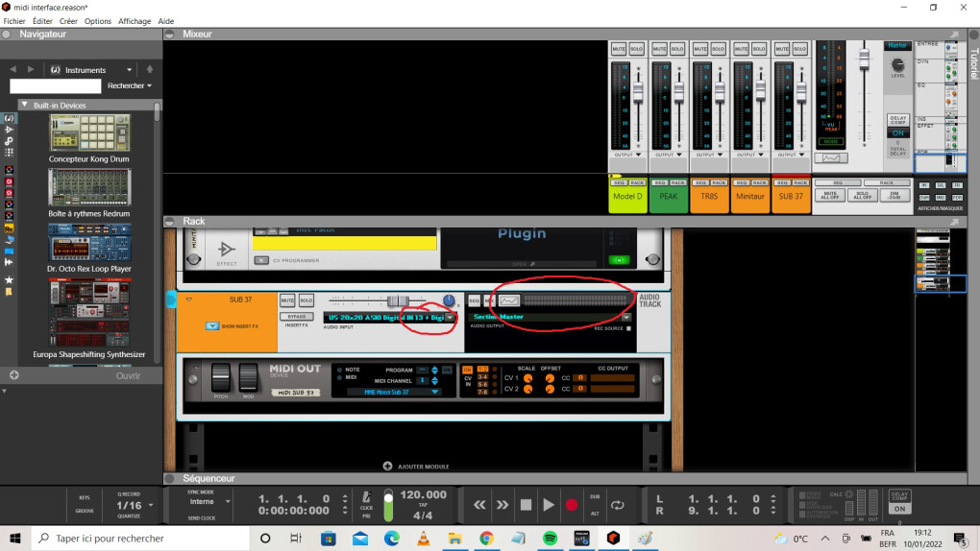Adjust the Minitaur channel fader

pos(760,92)
